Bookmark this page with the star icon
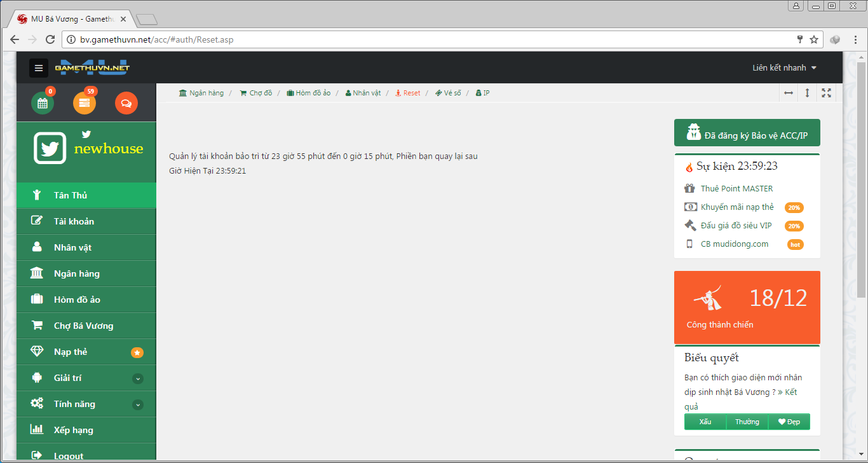 (x=814, y=39)
